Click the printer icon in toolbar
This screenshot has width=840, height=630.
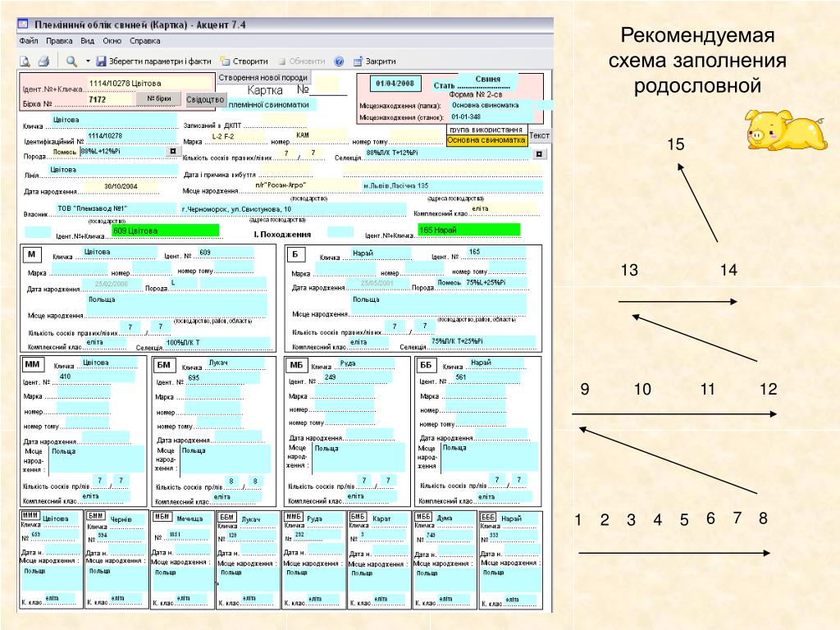[44, 61]
